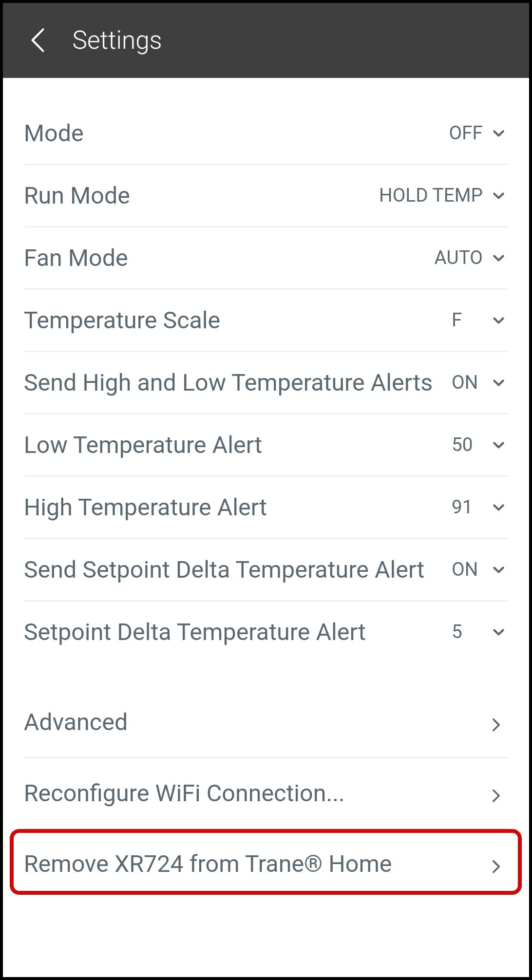The height and width of the screenshot is (980, 532).
Task: Click the chevron on Remove XR724 row
Action: click(x=496, y=867)
